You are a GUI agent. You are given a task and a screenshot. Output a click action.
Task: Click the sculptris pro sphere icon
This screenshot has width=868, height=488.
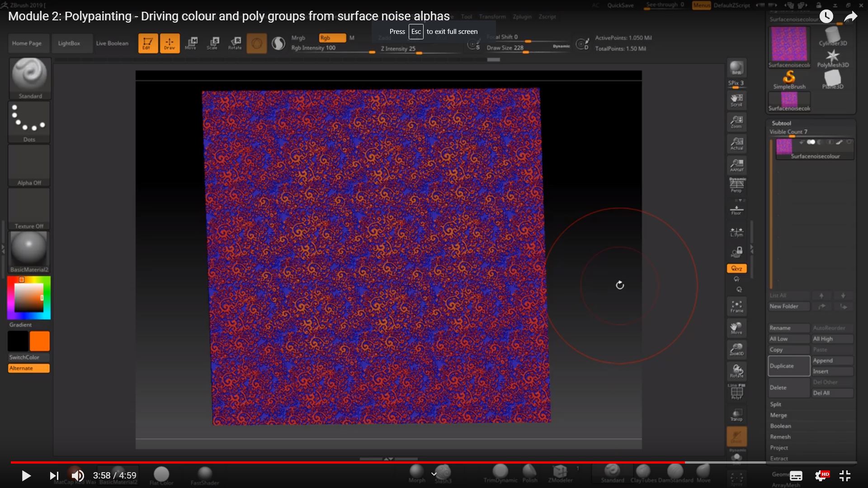278,43
